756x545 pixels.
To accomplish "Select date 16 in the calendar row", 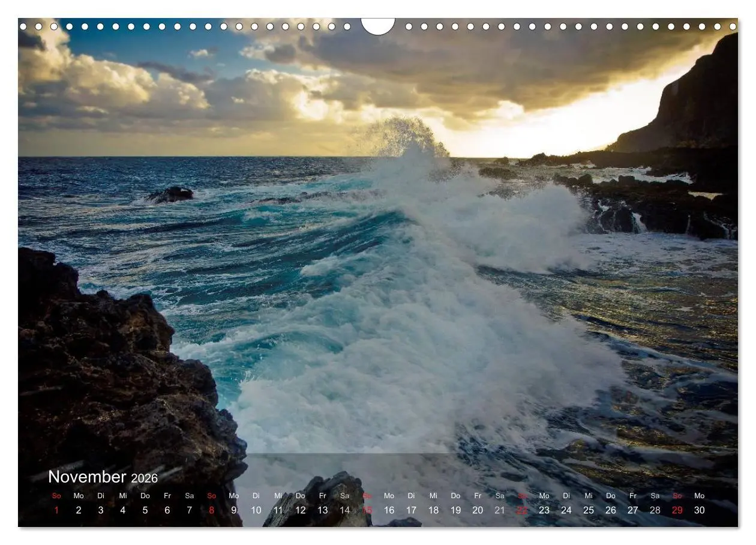I will [389, 510].
